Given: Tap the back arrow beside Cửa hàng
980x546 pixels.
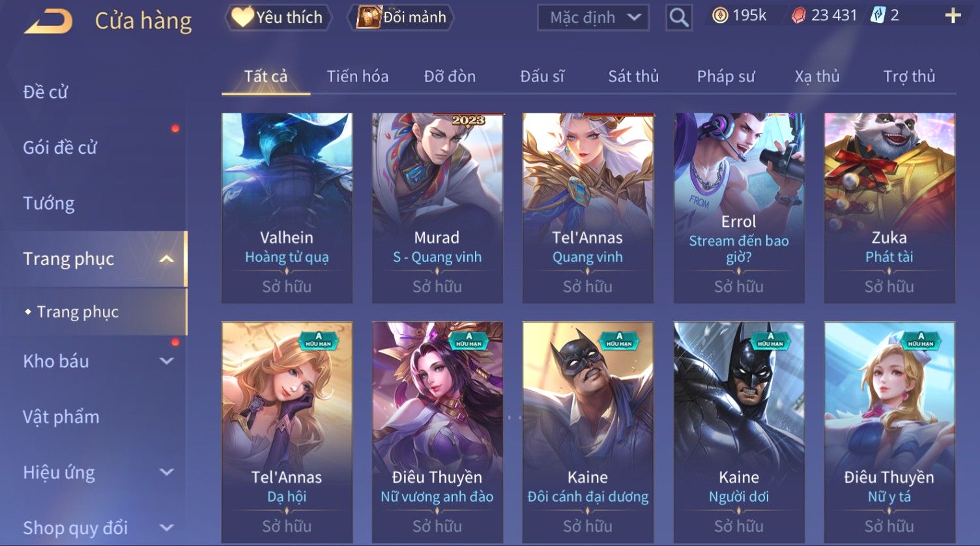Looking at the screenshot, I should pyautogui.click(x=48, y=21).
